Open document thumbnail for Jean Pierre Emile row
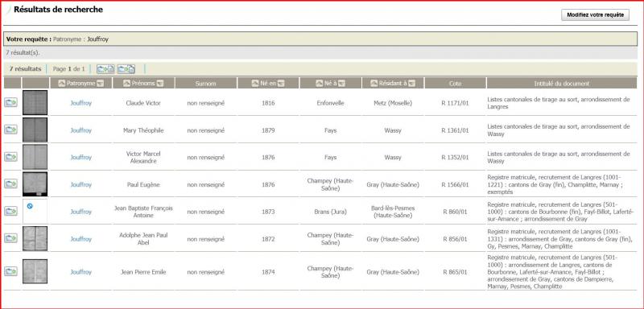Screen dimensions: 644x309 pos(35,271)
